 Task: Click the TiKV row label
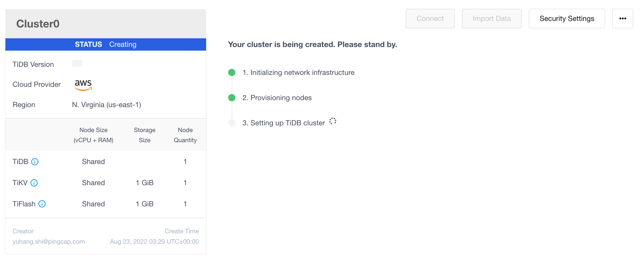(x=20, y=183)
